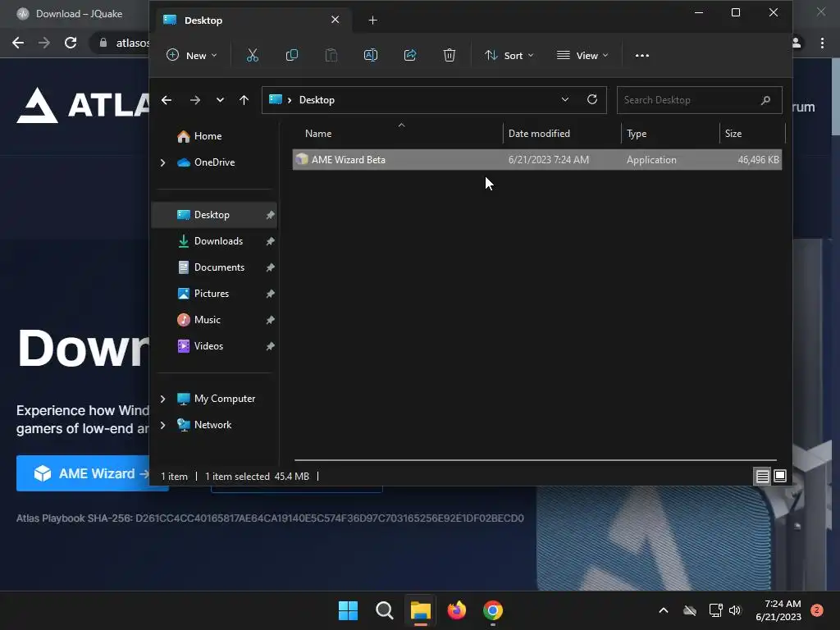
Task: Go up one folder with up arrow
Action: [244, 99]
